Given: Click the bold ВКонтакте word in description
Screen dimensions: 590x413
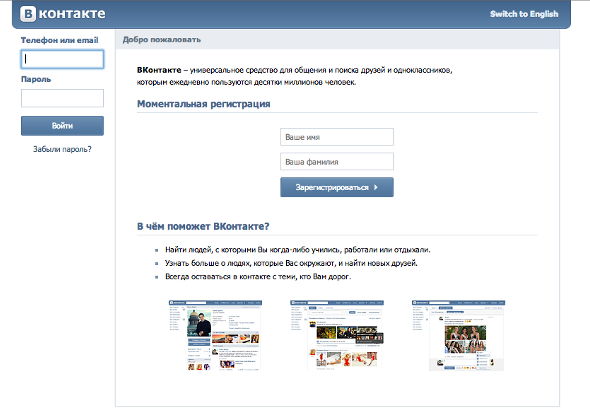Looking at the screenshot, I should (x=159, y=70).
